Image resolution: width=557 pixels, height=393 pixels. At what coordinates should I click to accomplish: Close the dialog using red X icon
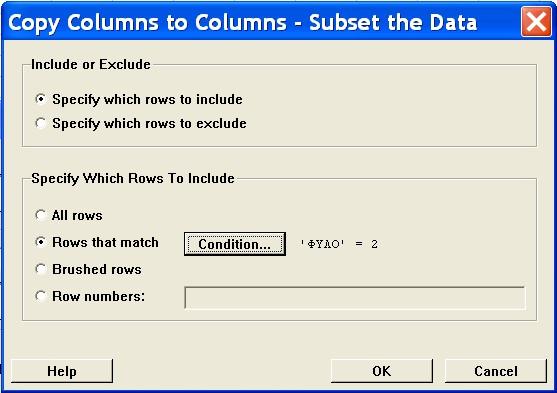pos(536,22)
